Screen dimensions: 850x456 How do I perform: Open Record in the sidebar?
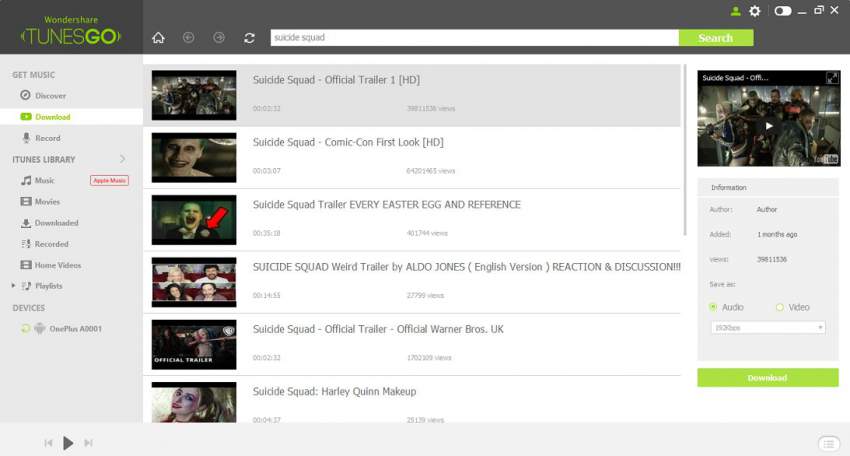pyautogui.click(x=48, y=138)
